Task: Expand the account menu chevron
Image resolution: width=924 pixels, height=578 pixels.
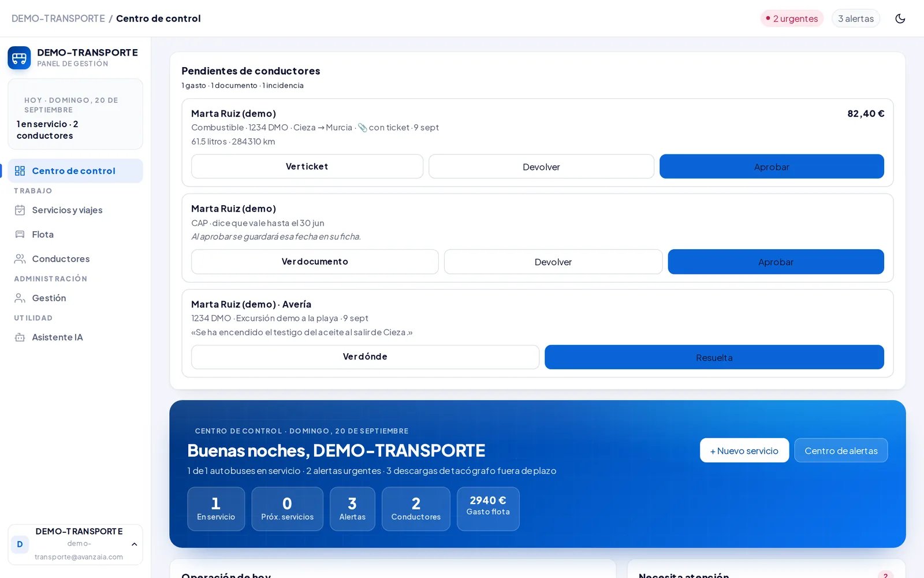Action: click(x=134, y=544)
